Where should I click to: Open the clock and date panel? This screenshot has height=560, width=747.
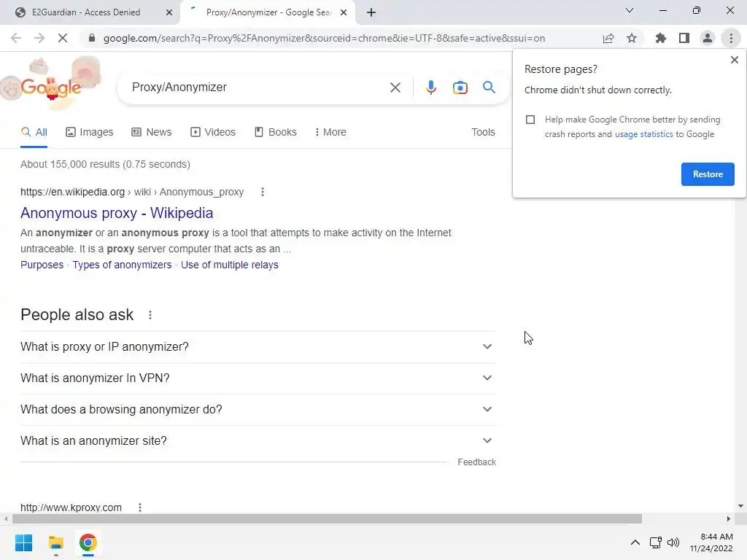(x=711, y=542)
